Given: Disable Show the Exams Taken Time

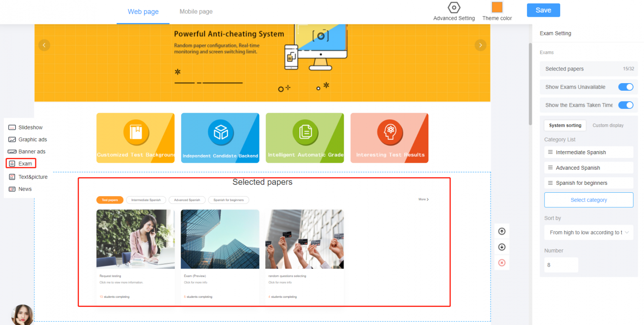Looking at the screenshot, I should point(626,105).
